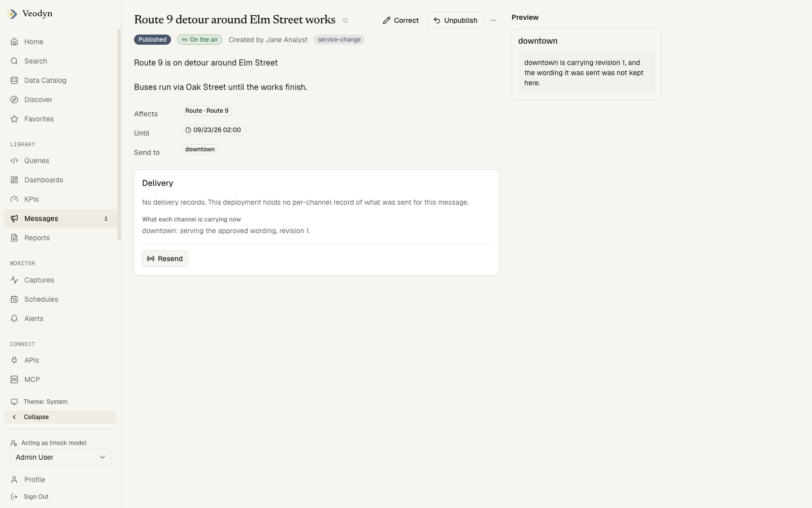Resend the message to channels

[x=165, y=259]
